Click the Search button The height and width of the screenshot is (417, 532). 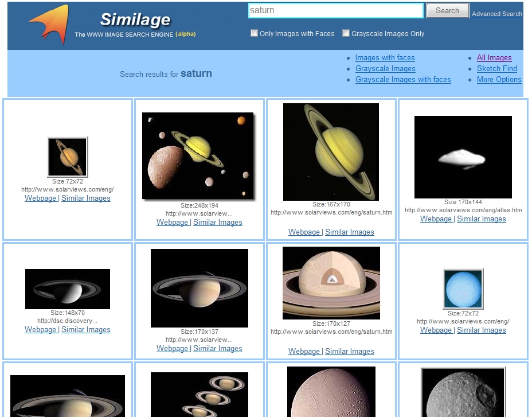447,11
